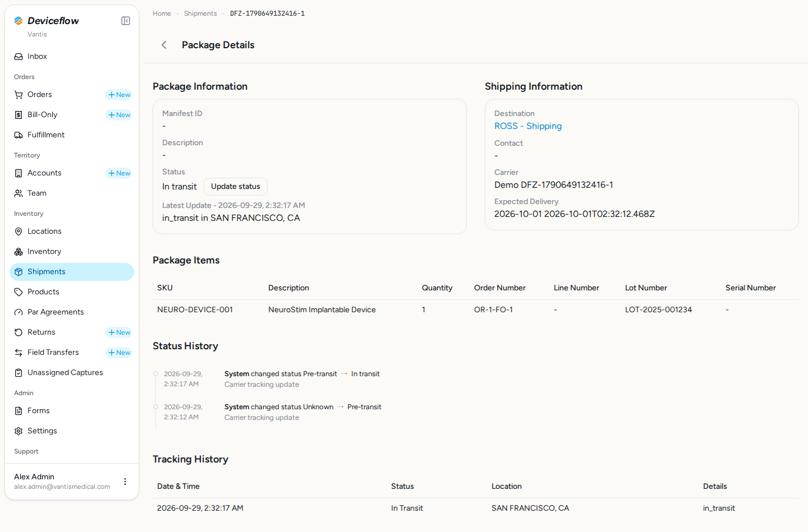
Task: Open user menu three-dot icon
Action: pos(125,482)
